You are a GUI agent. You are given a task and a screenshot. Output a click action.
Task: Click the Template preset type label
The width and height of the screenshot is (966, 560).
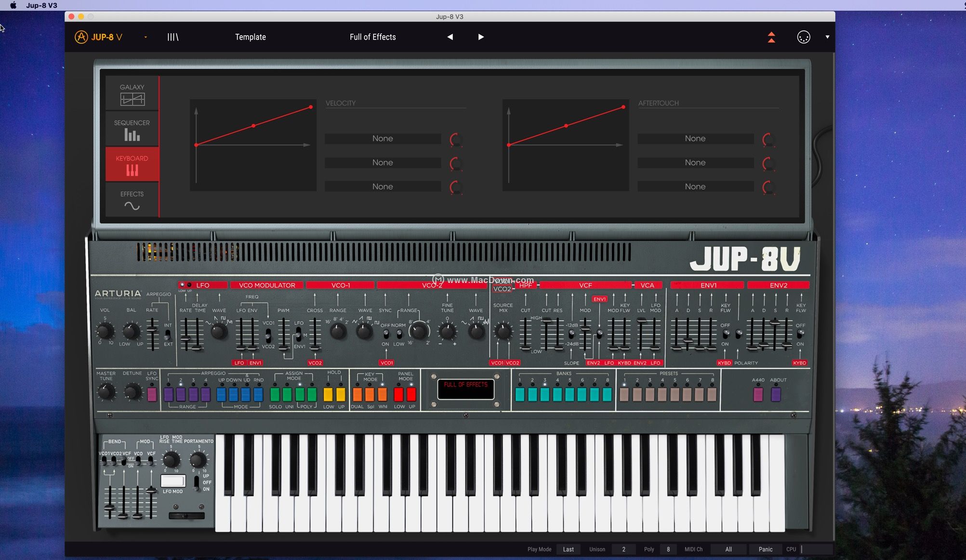pyautogui.click(x=251, y=37)
